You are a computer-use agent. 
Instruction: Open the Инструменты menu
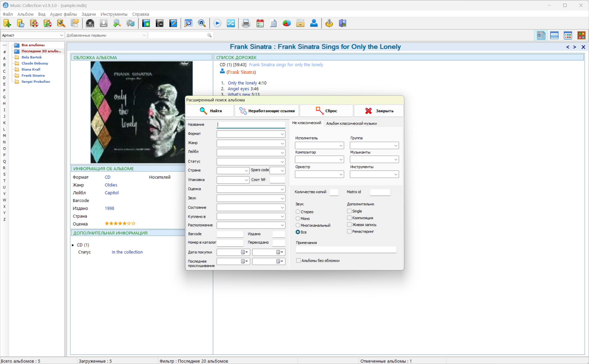point(114,14)
